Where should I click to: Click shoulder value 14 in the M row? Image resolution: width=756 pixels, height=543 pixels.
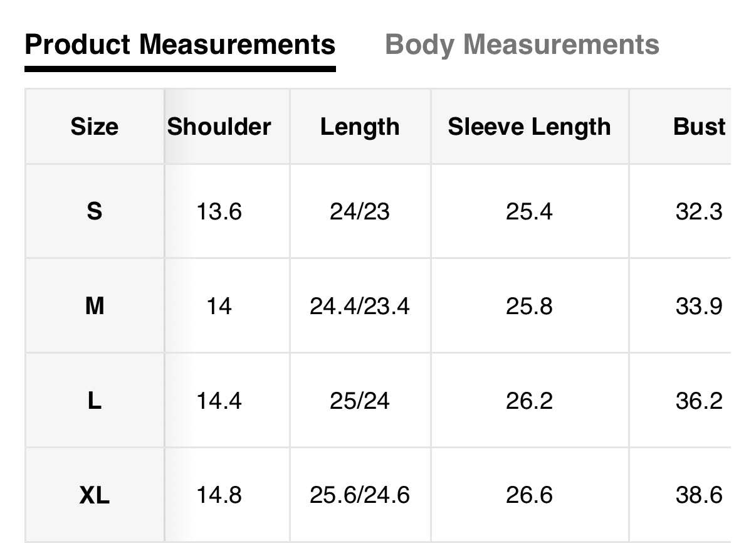pyautogui.click(x=219, y=306)
